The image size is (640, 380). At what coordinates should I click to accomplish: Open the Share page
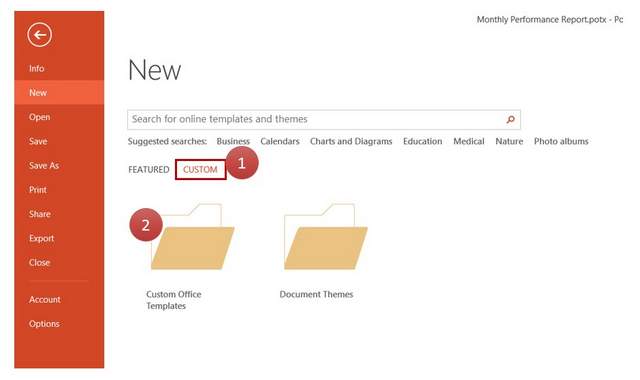59,214
